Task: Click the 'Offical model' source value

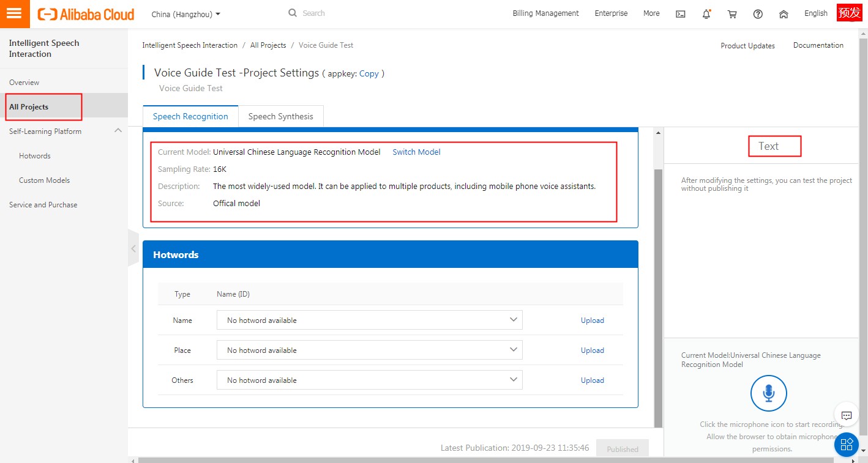Action: (236, 204)
